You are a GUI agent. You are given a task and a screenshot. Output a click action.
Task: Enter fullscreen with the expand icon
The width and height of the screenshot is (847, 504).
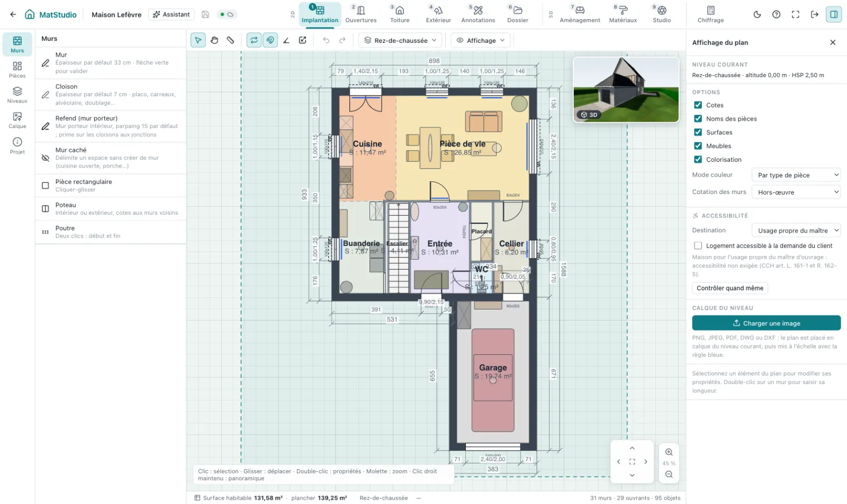pyautogui.click(x=795, y=14)
